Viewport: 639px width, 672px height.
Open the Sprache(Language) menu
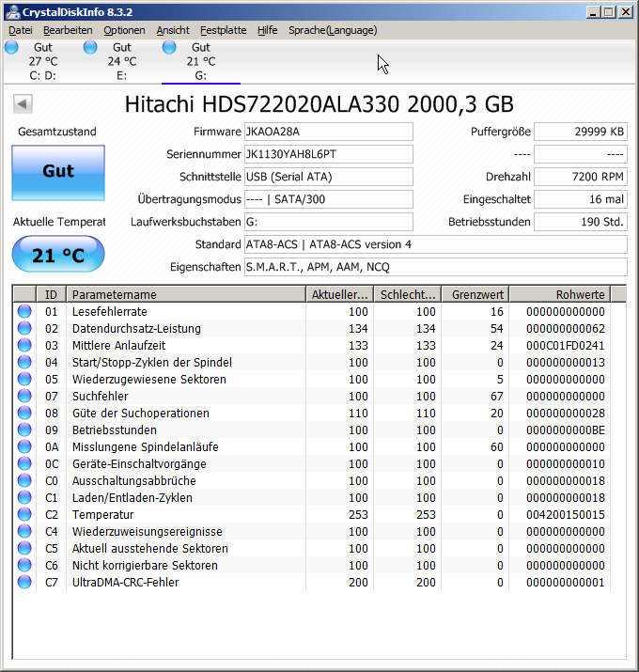pos(333,30)
